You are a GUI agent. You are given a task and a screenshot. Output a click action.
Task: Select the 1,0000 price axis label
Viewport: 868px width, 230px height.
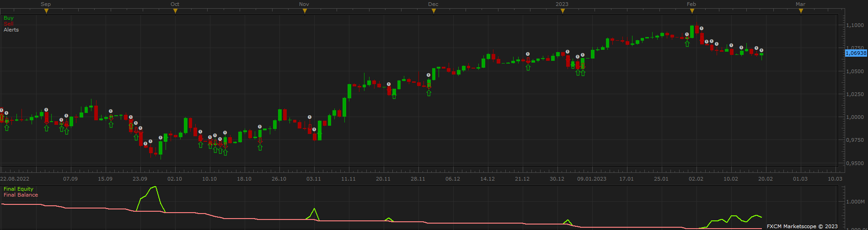(855, 117)
